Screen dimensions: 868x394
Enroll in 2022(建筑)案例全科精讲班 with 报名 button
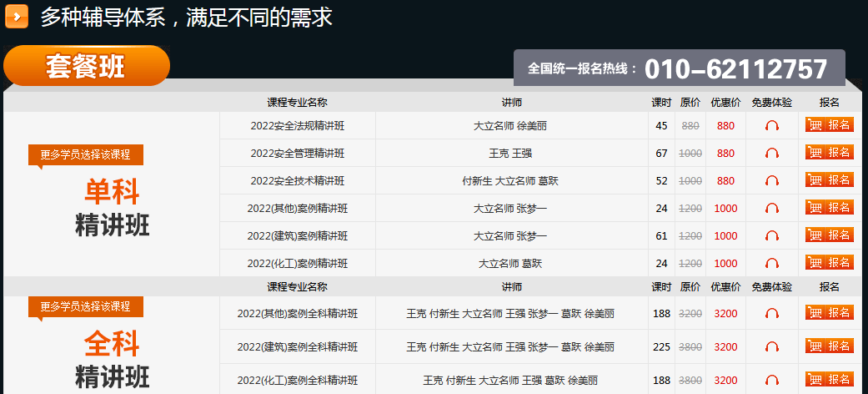(x=830, y=346)
